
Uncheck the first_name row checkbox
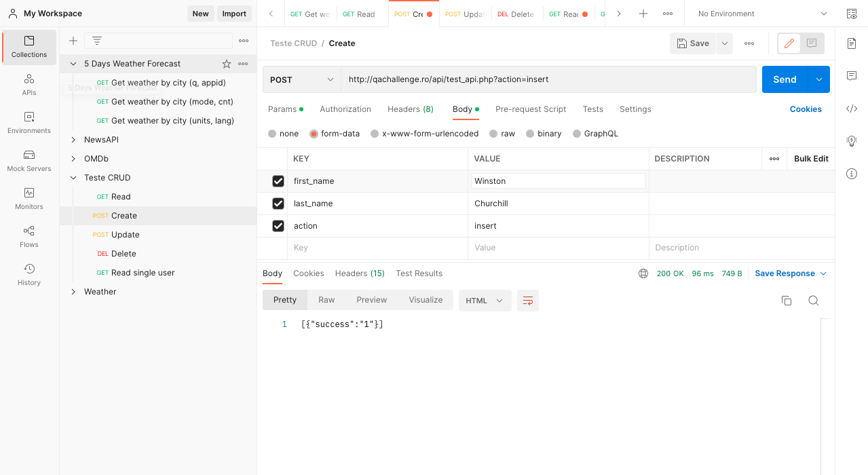coord(278,181)
